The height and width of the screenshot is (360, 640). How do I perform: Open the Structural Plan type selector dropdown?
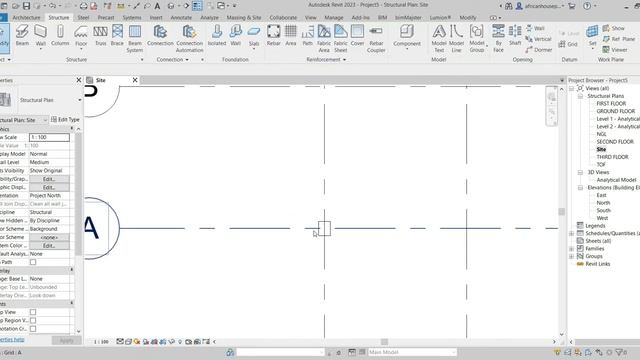(x=80, y=100)
